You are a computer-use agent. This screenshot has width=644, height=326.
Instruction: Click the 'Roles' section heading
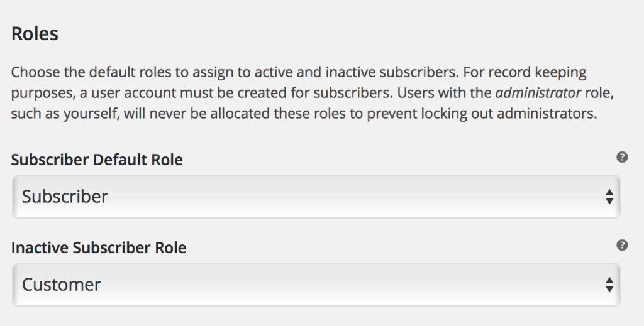point(35,33)
